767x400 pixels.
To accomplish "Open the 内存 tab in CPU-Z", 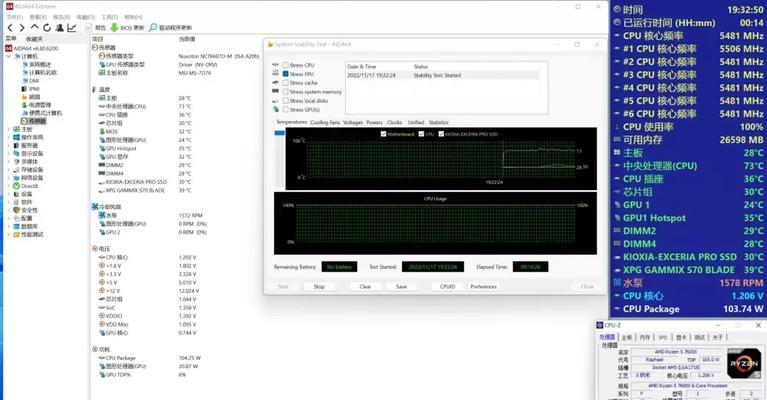I will point(645,337).
